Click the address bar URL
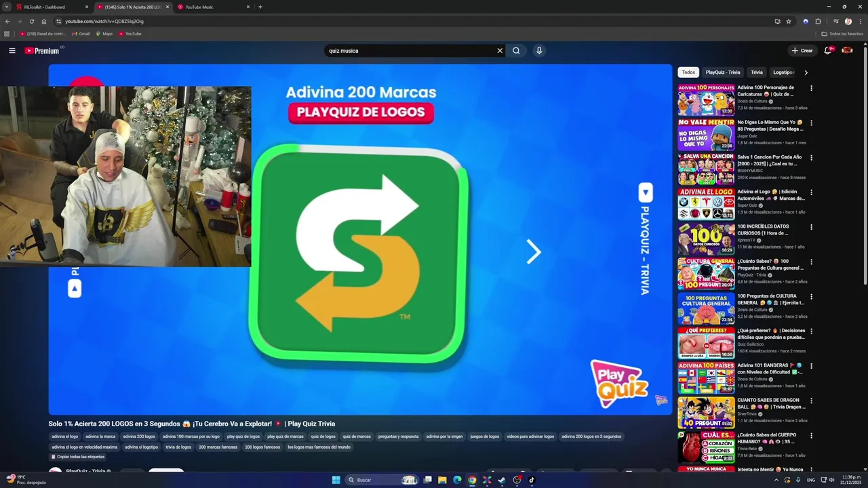Image resolution: width=868 pixels, height=488 pixels. [x=104, y=21]
